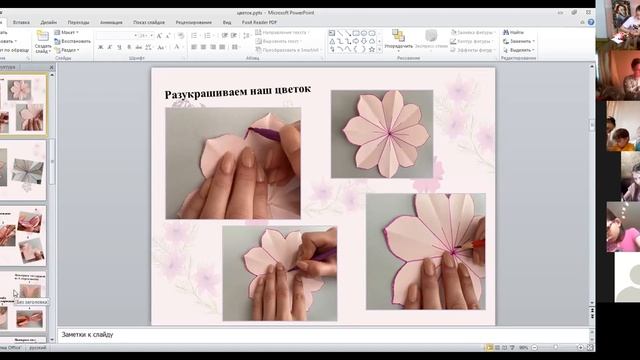Viewport: 640px width, 360px height.
Task: Click the Создать слайд (New Slide) icon
Action: 42,36
